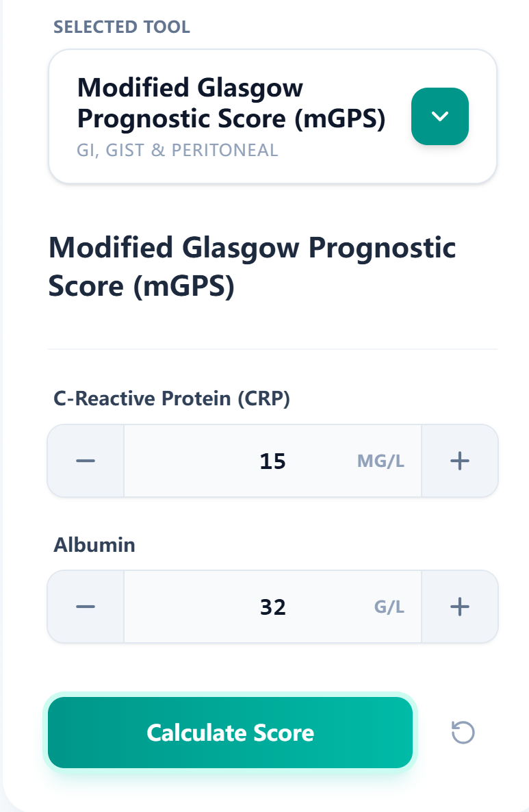Click the Albumin value input field
Screen dimensions: 529x812
click(272, 606)
